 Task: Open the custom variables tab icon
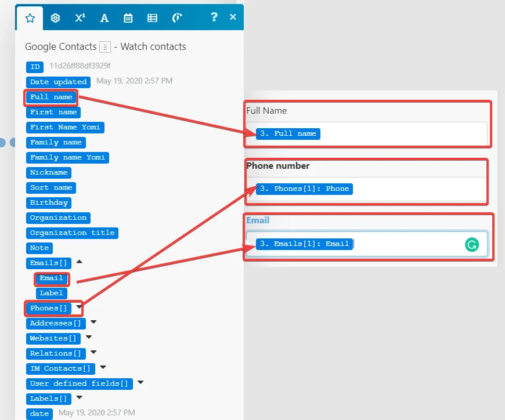[177, 18]
